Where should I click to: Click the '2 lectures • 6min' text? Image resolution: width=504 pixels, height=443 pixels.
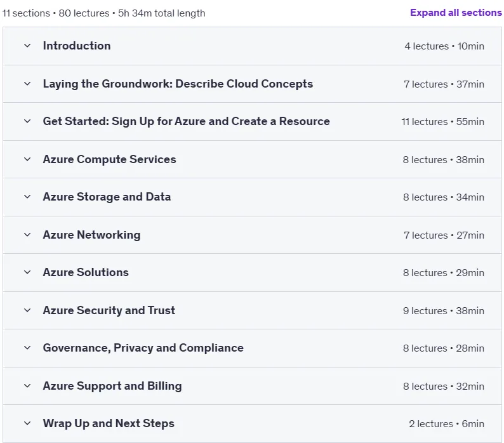tap(446, 424)
